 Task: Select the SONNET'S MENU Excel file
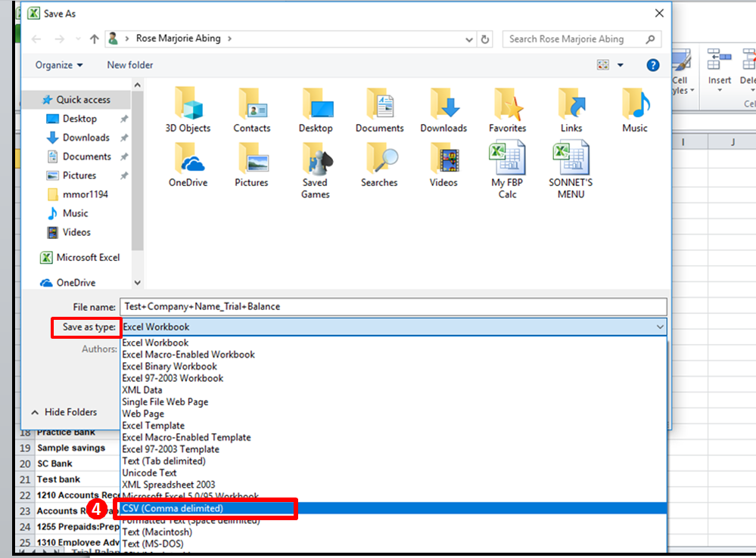point(571,169)
